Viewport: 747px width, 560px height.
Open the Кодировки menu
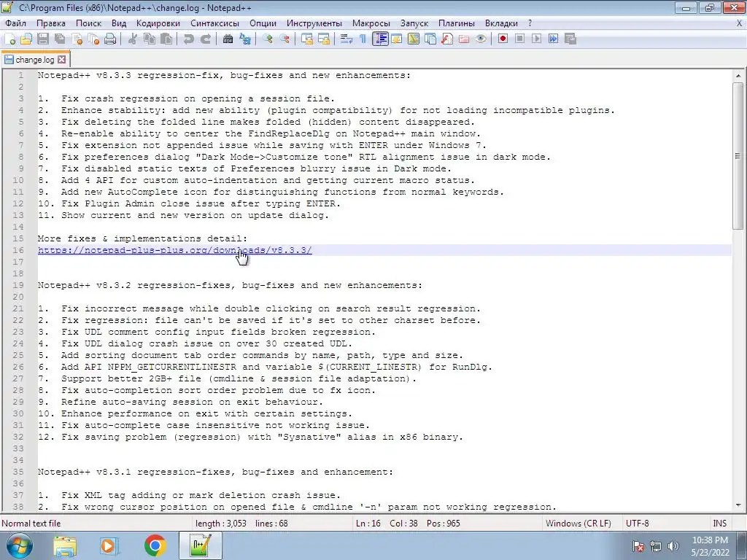click(x=158, y=23)
